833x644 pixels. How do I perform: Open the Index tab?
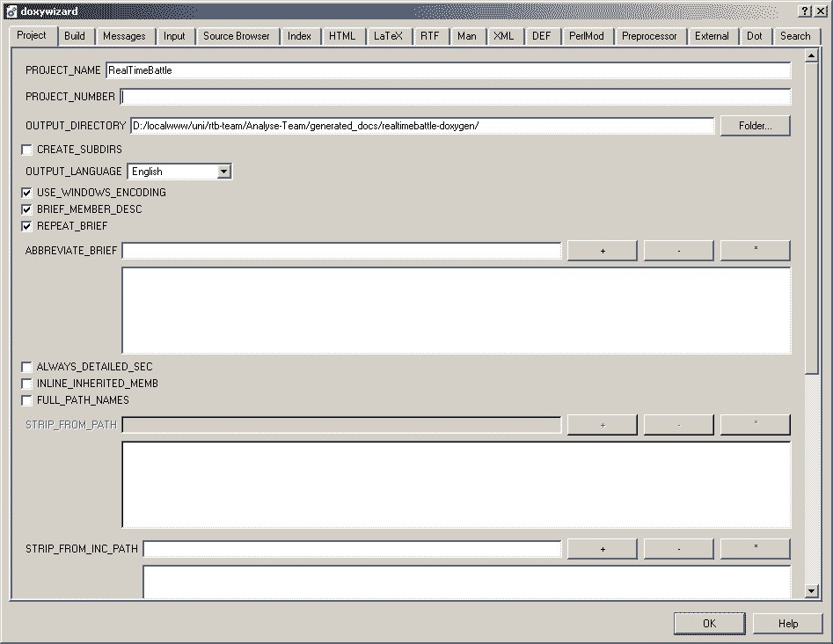click(300, 35)
